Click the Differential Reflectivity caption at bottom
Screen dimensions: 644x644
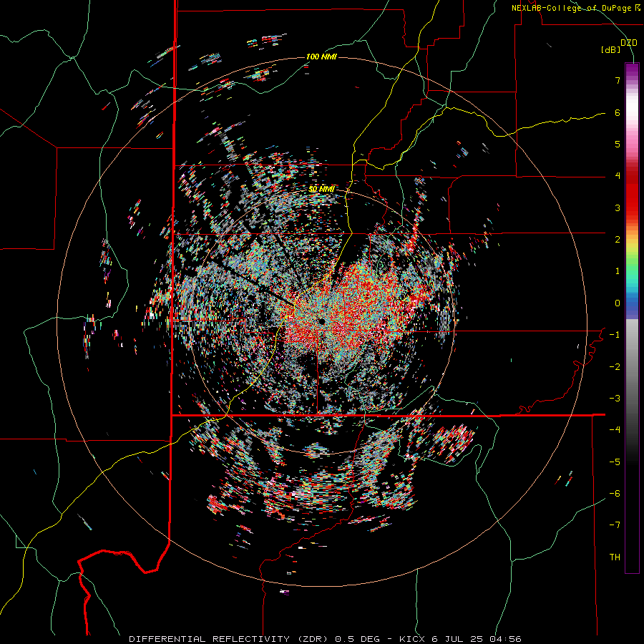click(x=325, y=639)
